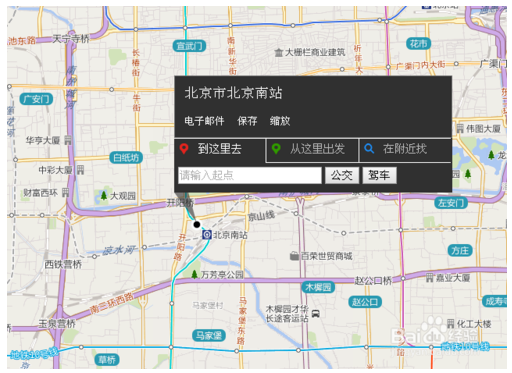
Task: Click the 西铁营桥 label
Action: (63, 265)
